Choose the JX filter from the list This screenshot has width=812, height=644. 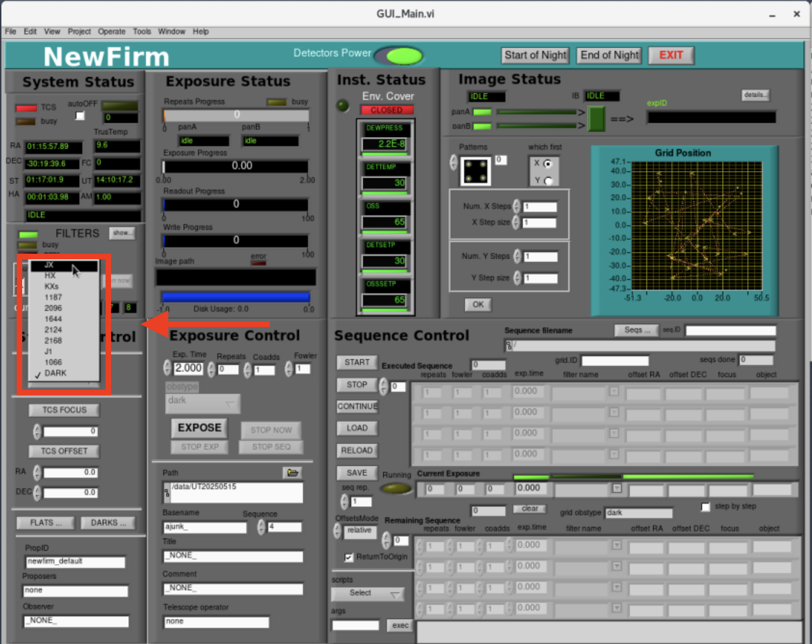click(x=64, y=265)
